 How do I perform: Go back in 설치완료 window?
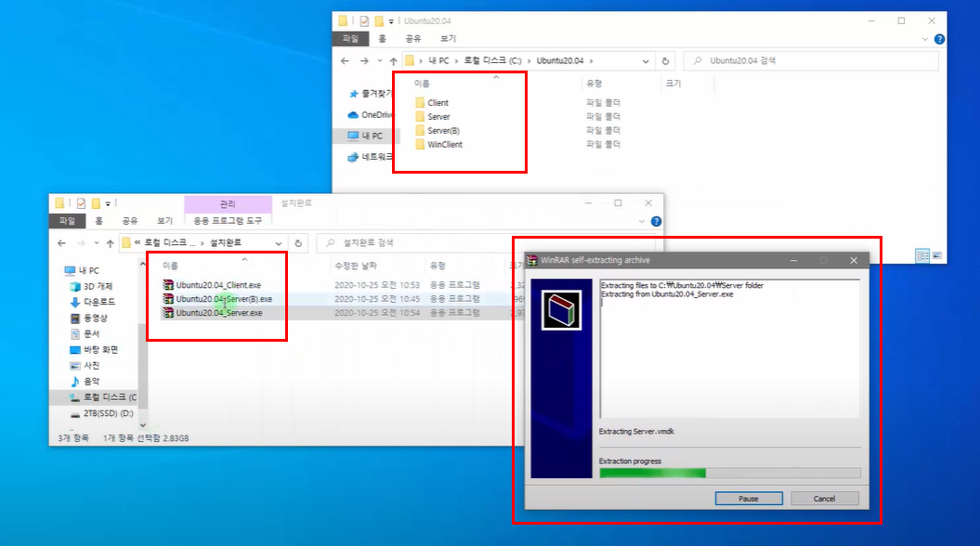pyautogui.click(x=61, y=243)
